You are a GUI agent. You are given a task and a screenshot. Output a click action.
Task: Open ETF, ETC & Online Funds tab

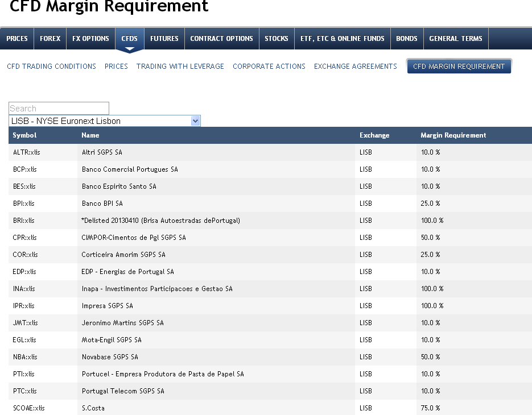point(343,39)
